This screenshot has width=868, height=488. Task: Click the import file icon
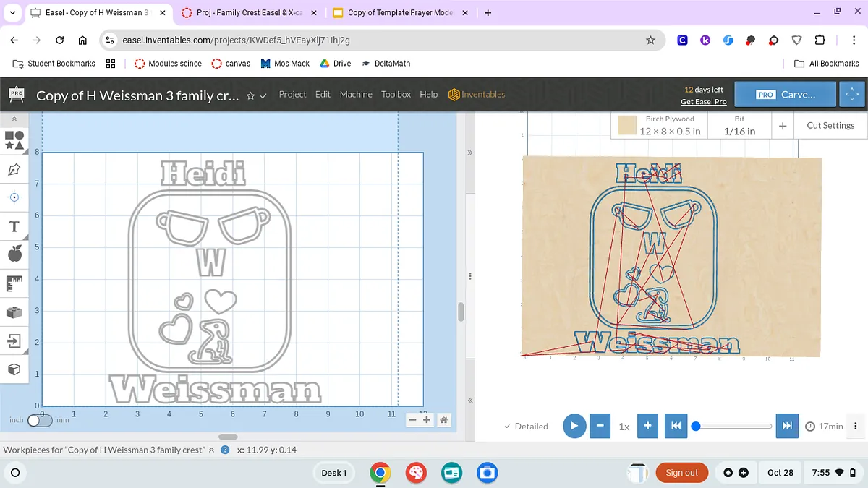[x=14, y=341]
